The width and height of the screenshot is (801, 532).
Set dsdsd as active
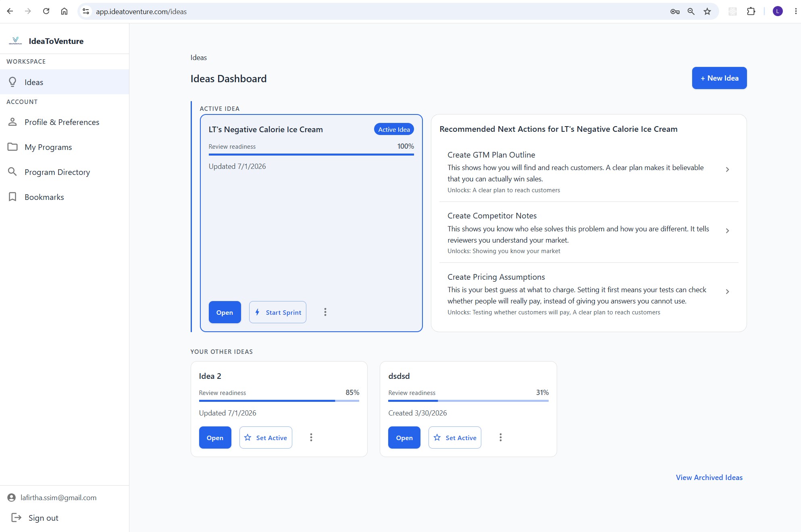click(x=455, y=437)
